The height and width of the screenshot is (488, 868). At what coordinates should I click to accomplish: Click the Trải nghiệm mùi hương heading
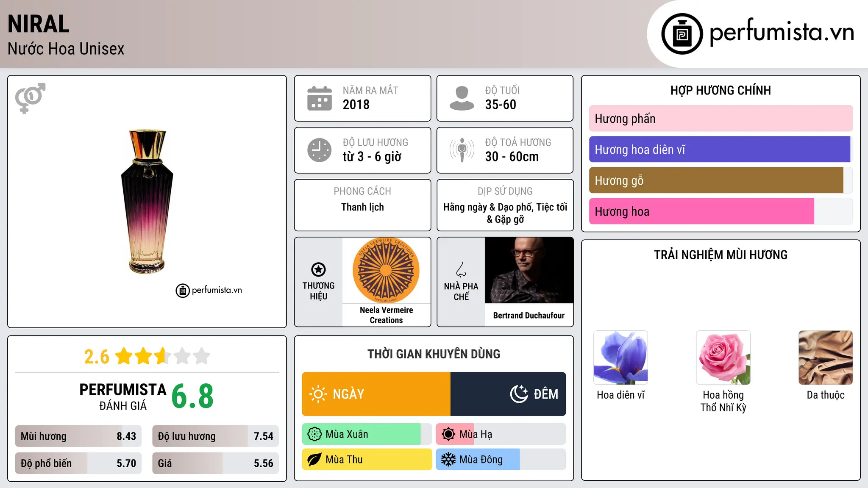click(x=721, y=255)
